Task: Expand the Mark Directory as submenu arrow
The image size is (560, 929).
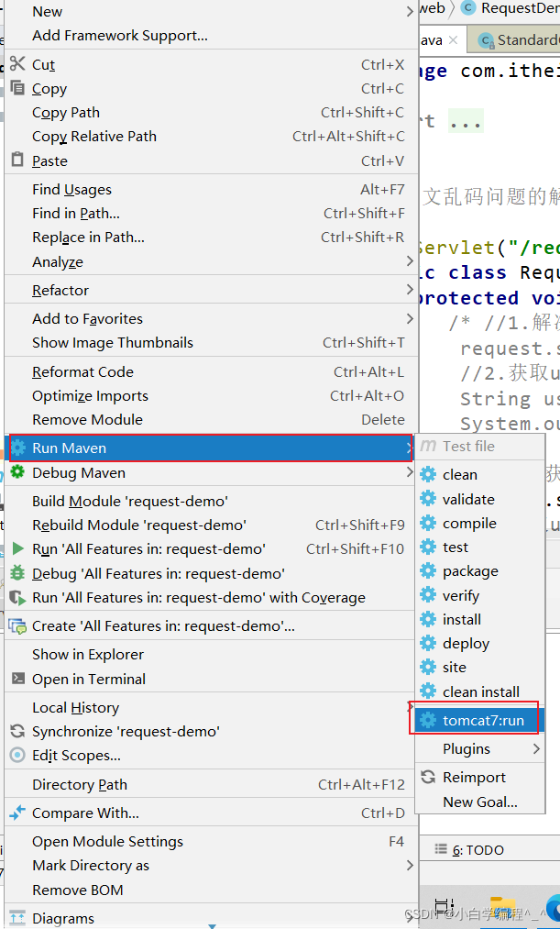Action: (x=410, y=866)
